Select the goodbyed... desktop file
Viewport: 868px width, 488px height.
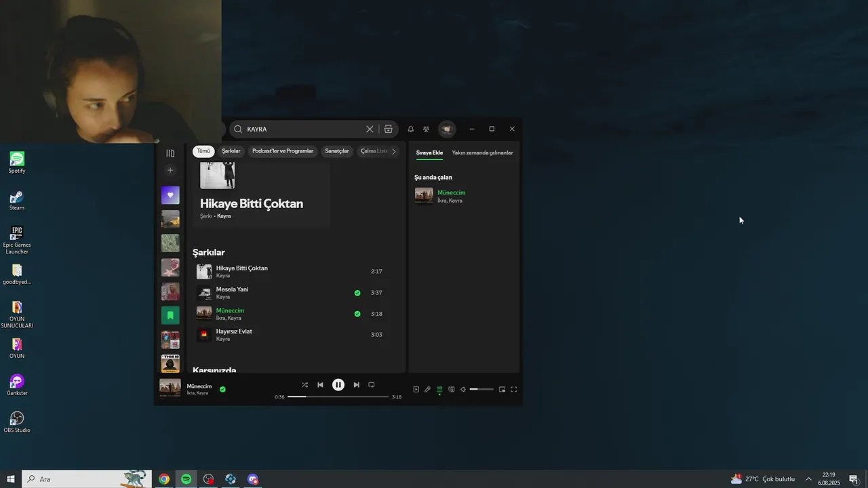coord(17,274)
